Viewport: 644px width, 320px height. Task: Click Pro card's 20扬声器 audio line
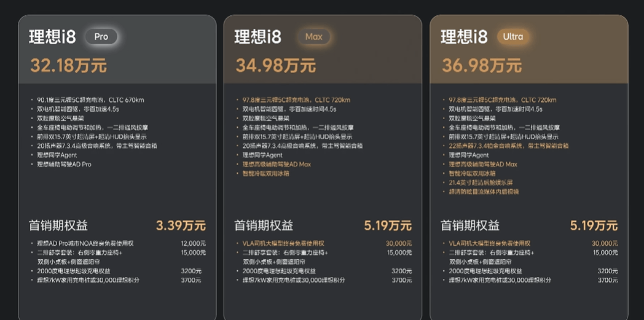pyautogui.click(x=97, y=146)
